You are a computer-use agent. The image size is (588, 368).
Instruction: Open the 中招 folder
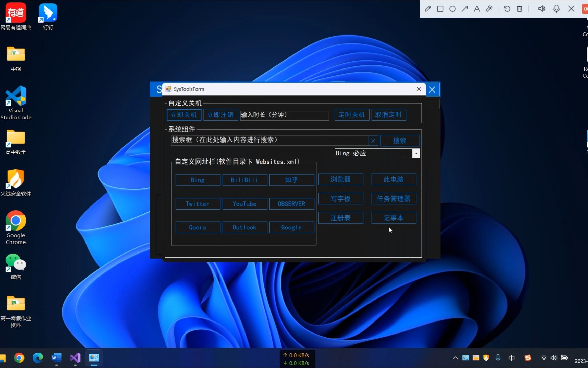tap(16, 59)
